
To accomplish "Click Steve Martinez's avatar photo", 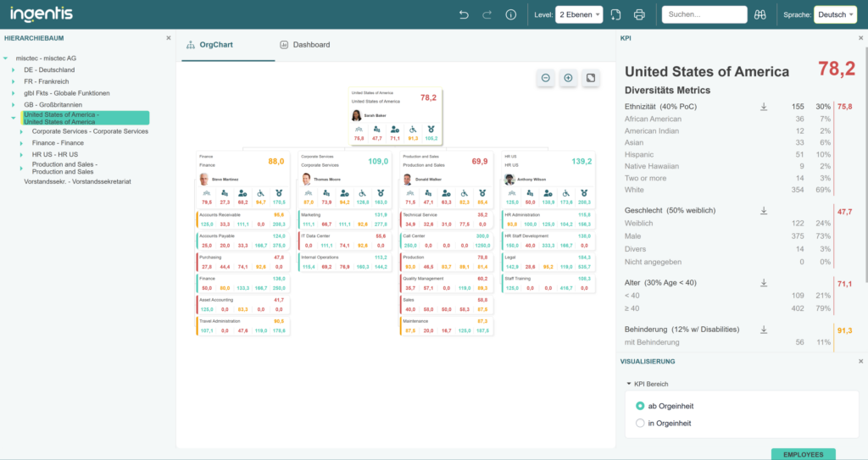I will [x=204, y=179].
